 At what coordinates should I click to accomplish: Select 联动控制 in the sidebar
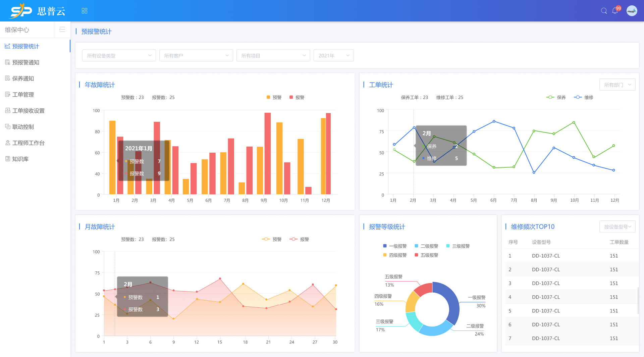23,127
